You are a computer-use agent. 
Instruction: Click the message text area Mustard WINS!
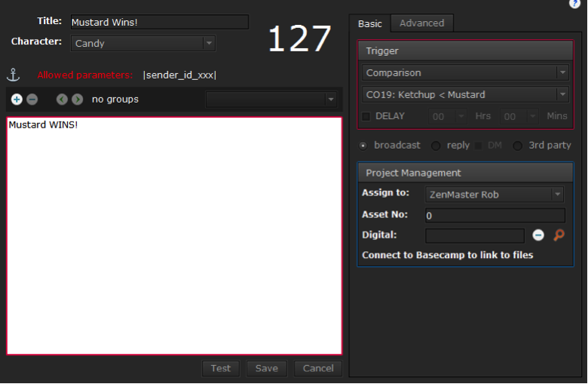pos(174,235)
